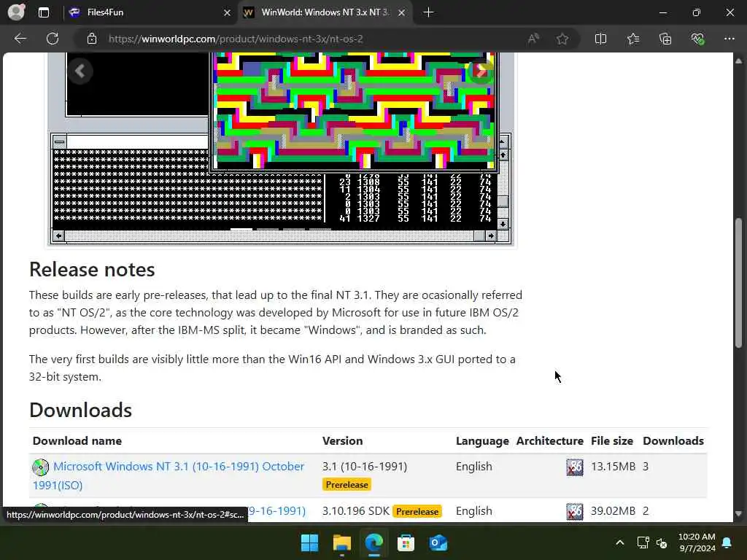Click the winworldpc.com address bar
This screenshot has width=747, height=560.
pyautogui.click(x=236, y=39)
